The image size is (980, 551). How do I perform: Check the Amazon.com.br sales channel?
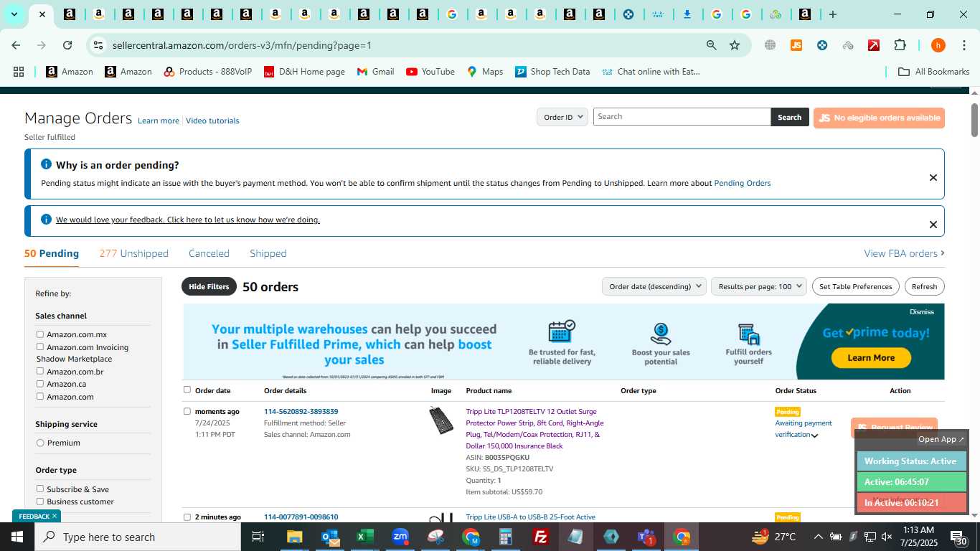[40, 372]
